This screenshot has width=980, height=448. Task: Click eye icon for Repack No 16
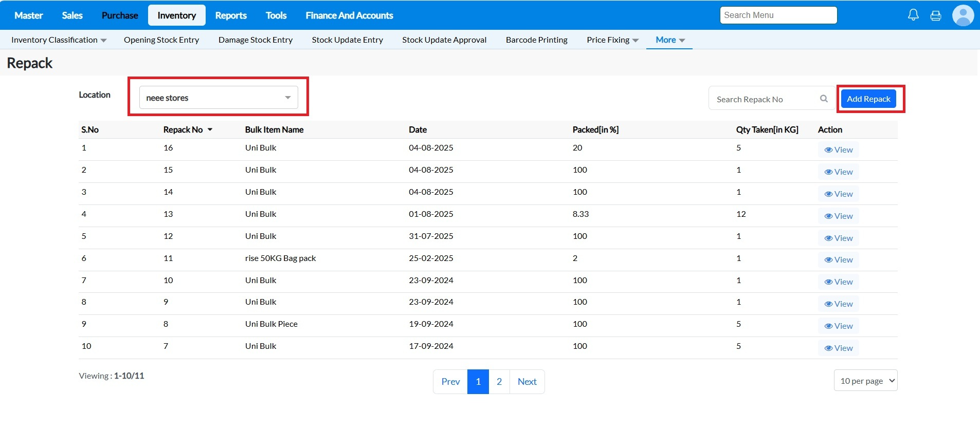click(x=828, y=150)
